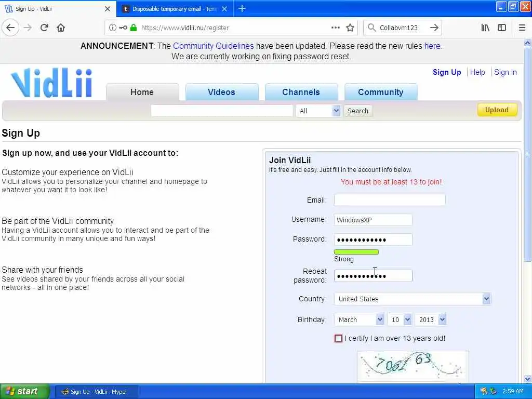This screenshot has height=399, width=532.
Task: Open the browser hamburger menu
Action: pyautogui.click(x=522, y=28)
